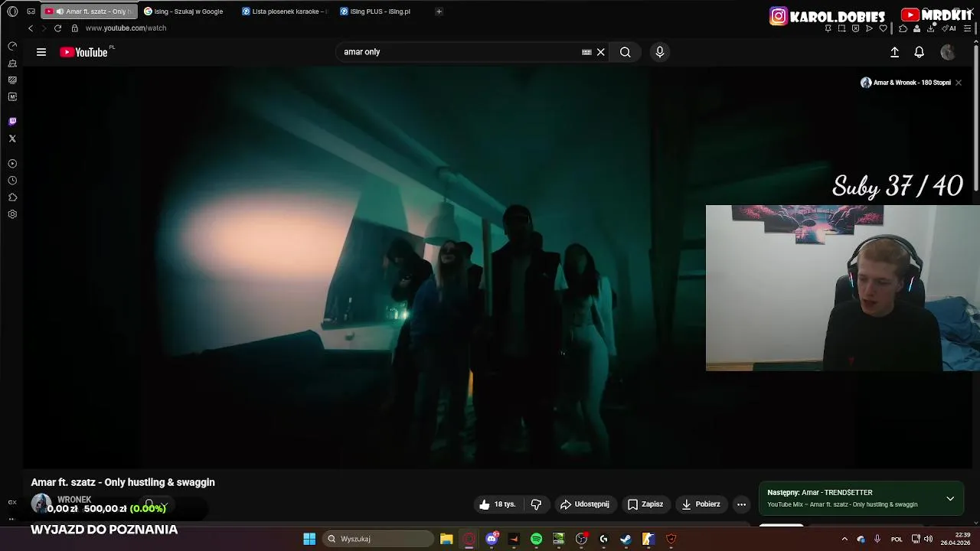Screen dimensions: 980x551
Task: Open the YouTube upload/create icon
Action: point(894,52)
